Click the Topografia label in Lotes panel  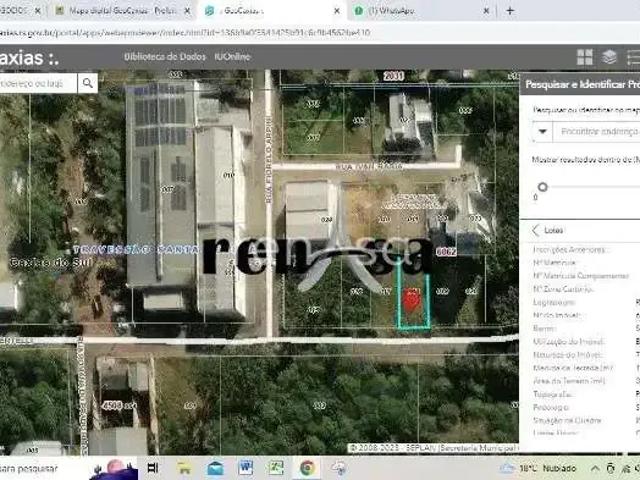click(552, 394)
